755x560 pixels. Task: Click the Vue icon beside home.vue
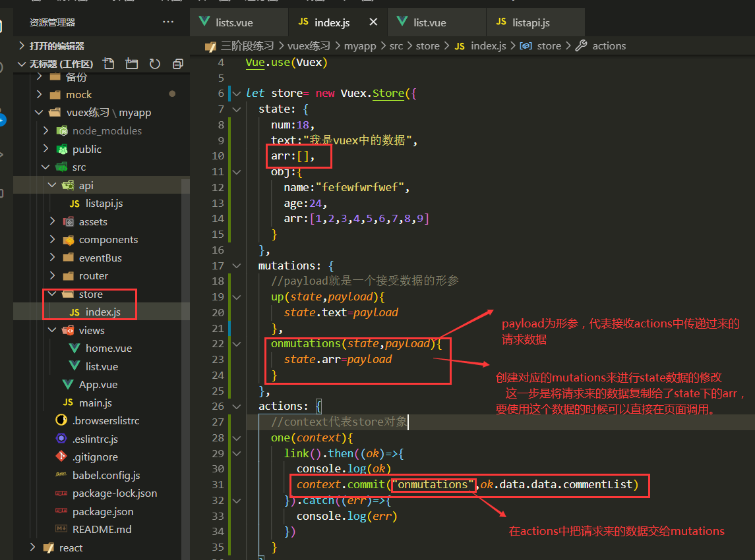75,349
